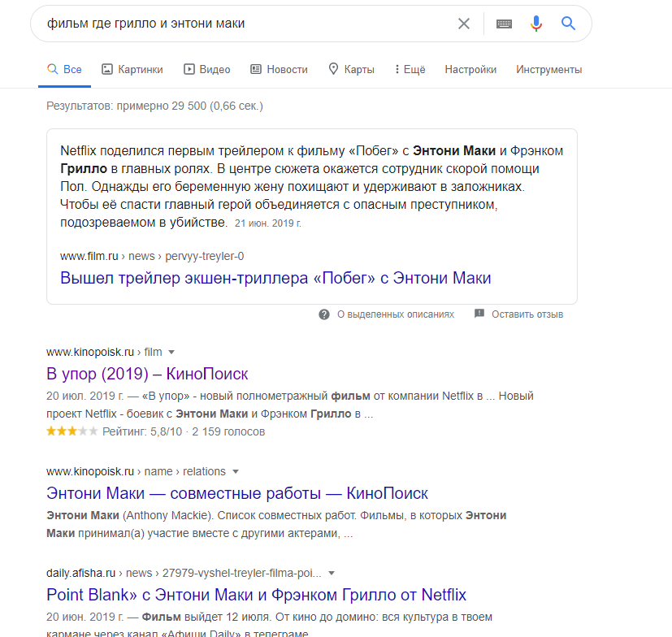Click the feedback flag icon
Image resolution: width=672 pixels, height=637 pixels.
479,314
